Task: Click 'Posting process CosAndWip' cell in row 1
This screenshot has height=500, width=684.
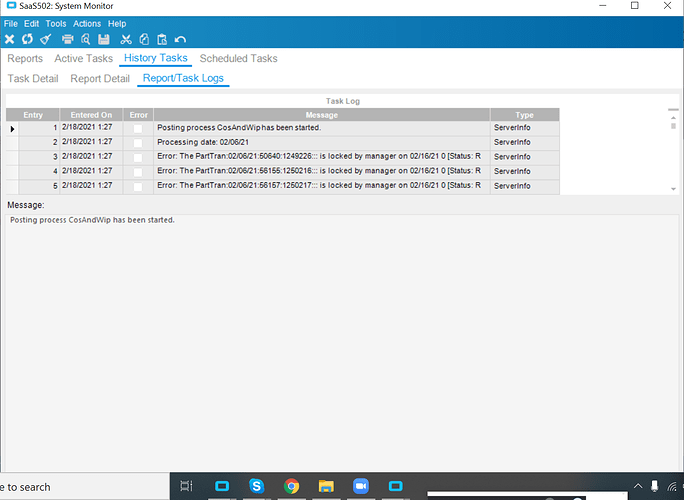Action: (x=321, y=128)
